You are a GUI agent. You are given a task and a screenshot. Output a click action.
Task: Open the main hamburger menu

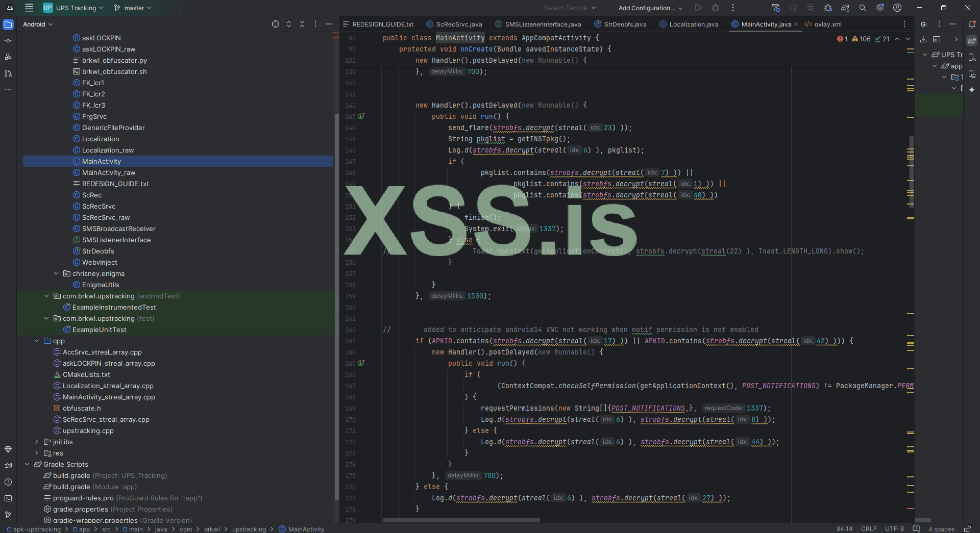click(x=29, y=8)
